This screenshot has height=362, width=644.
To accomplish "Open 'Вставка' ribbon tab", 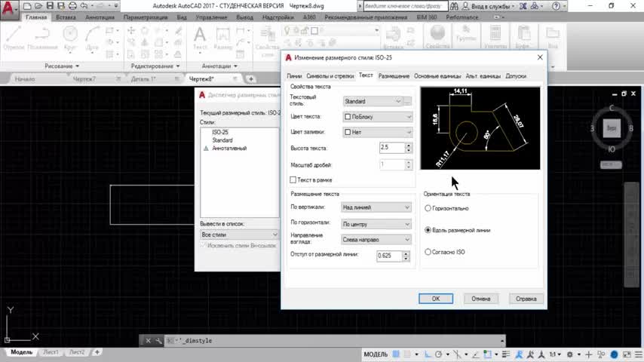I will [66, 17].
